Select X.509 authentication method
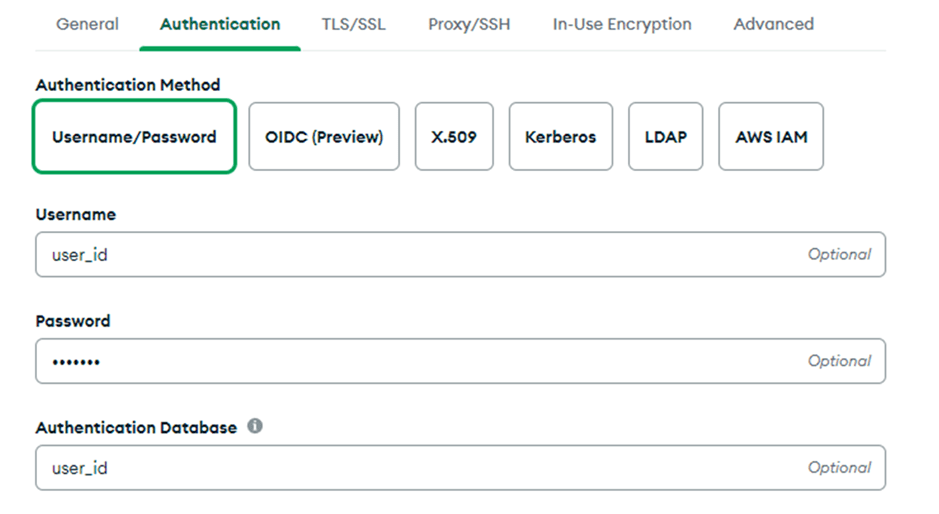The image size is (939, 514). click(x=454, y=137)
